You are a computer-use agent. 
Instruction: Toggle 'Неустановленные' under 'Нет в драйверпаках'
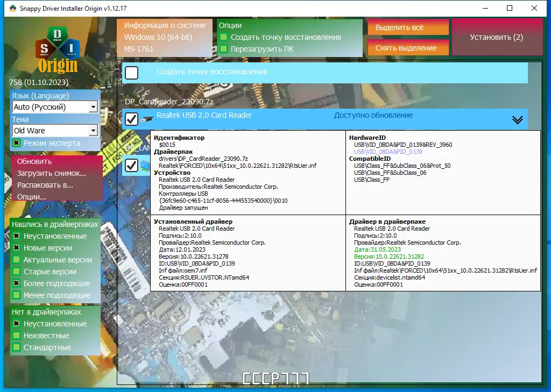click(x=16, y=324)
